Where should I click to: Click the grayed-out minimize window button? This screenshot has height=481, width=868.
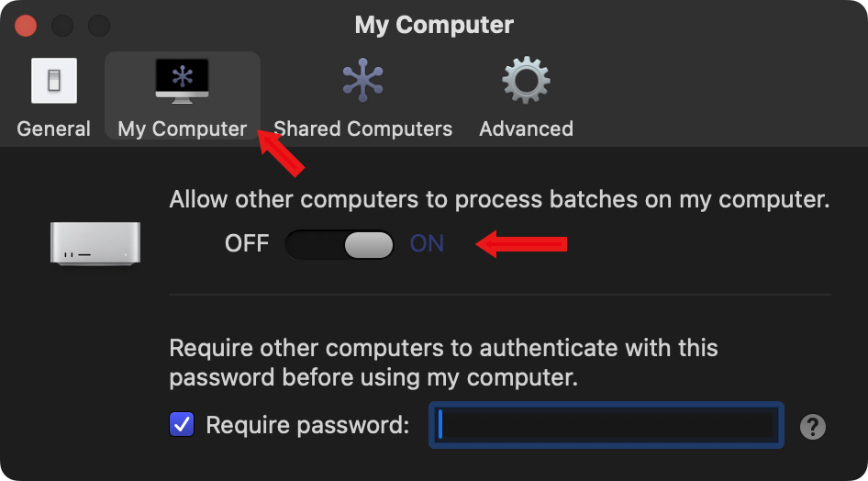[x=61, y=25]
